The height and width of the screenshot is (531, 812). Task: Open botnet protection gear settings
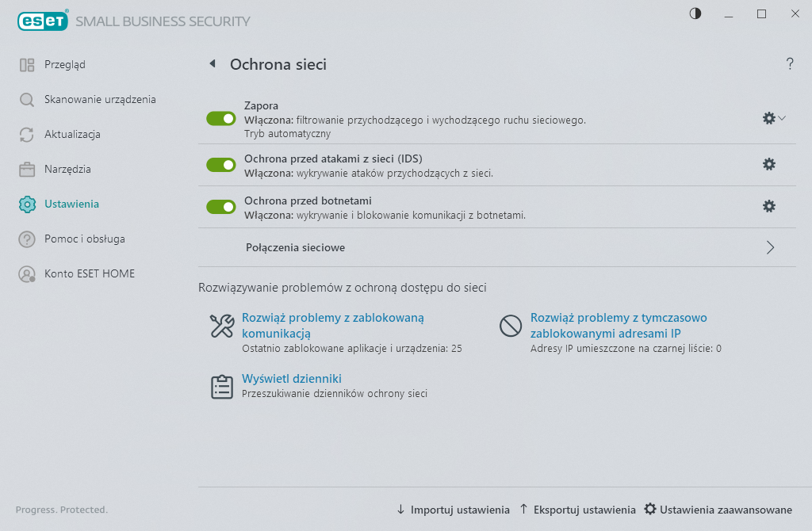point(769,206)
